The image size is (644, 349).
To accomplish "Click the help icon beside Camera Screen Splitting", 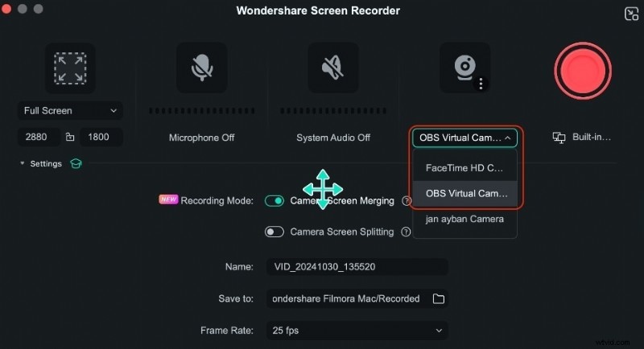I will 407,232.
